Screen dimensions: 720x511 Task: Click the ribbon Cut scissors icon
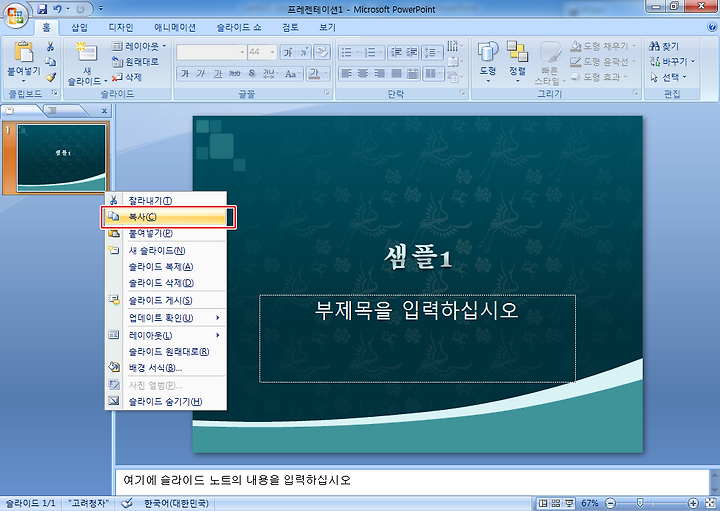(51, 46)
